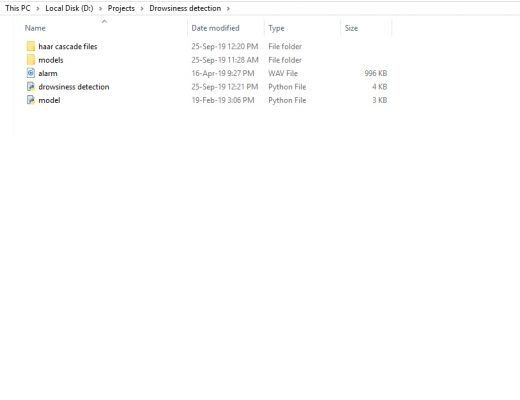Select the models folder icon
Image resolution: width=520 pixels, height=400 pixels.
[31, 60]
